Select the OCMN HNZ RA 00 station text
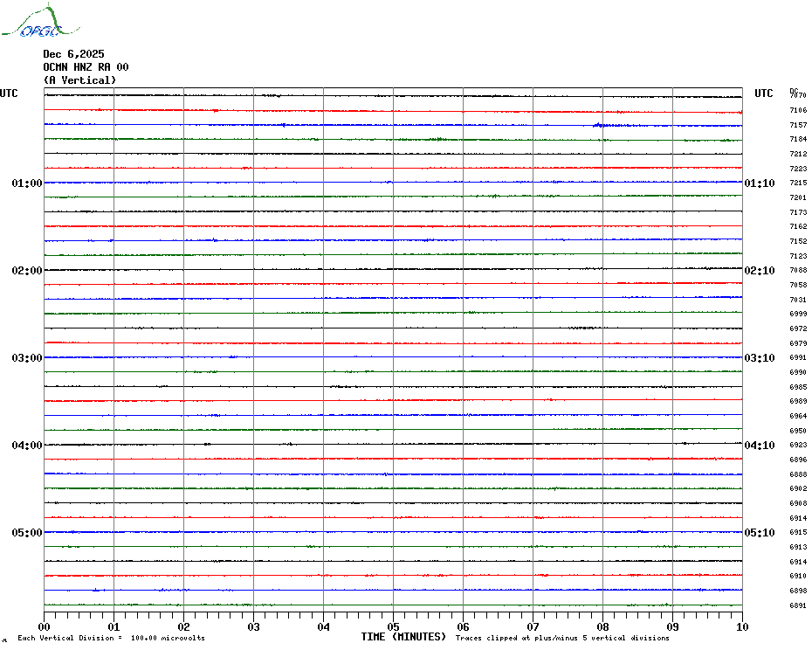812x650 pixels. click(86, 67)
